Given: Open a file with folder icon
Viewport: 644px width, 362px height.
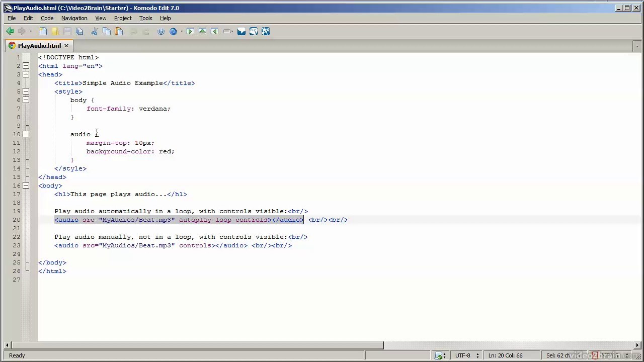Looking at the screenshot, I should tap(55, 32).
